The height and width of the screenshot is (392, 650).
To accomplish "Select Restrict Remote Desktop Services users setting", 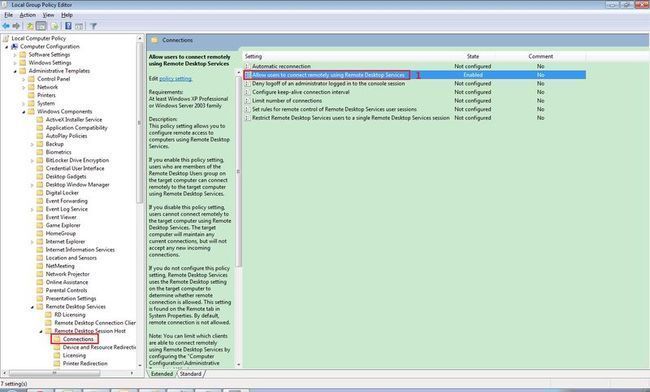I will 351,118.
